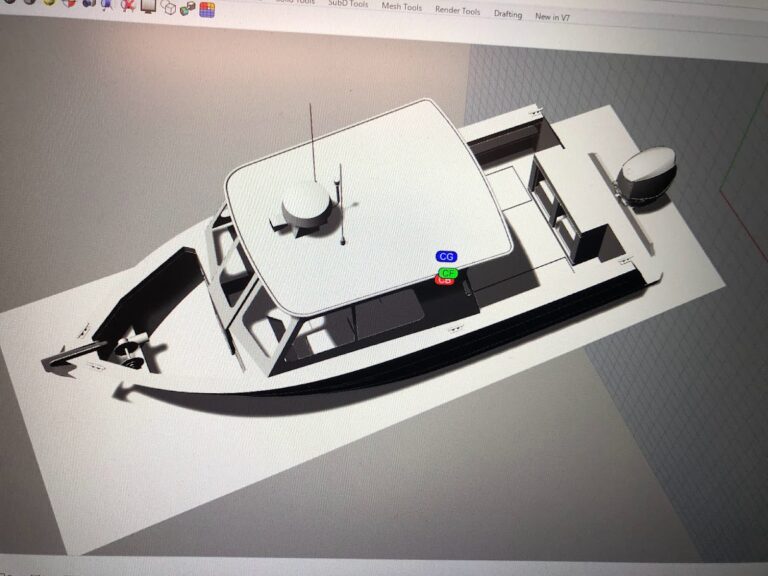Open the New in V7 tab
Image resolution: width=768 pixels, height=576 pixels.
click(x=552, y=17)
